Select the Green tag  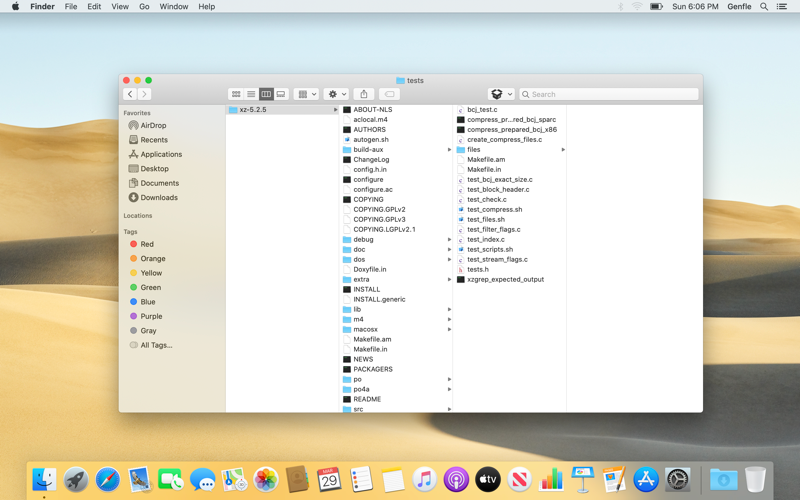click(x=145, y=287)
